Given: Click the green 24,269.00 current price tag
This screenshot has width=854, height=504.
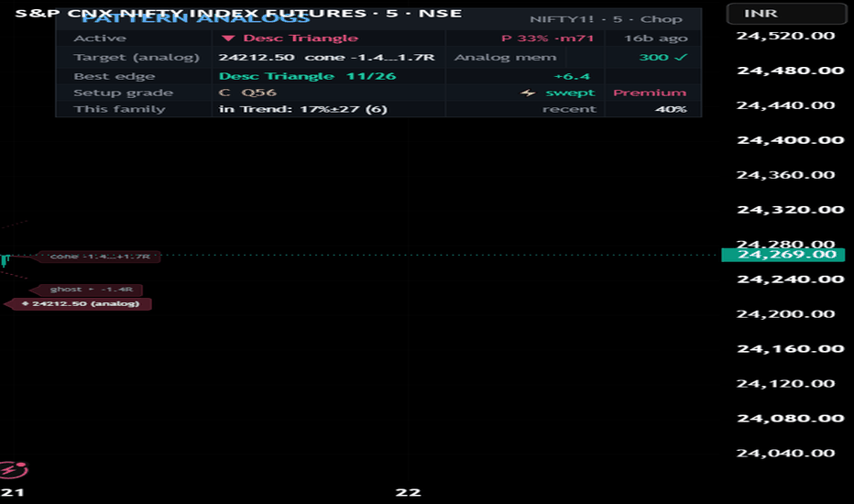Looking at the screenshot, I should (783, 255).
